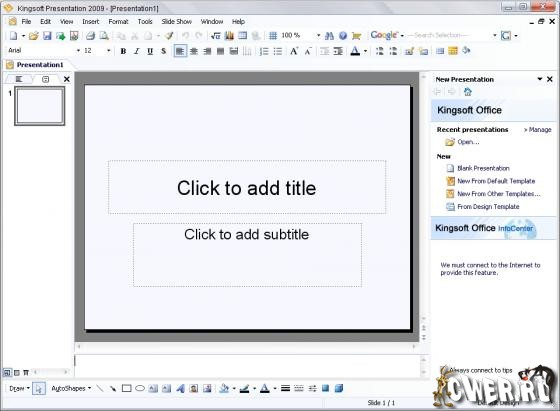Click the shopping cart icon
560x411 pixels.
356,36
